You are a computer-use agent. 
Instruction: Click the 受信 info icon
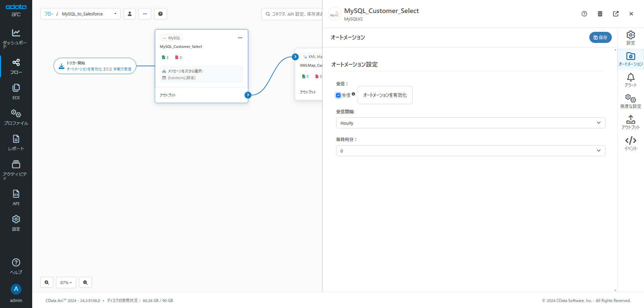point(353,94)
